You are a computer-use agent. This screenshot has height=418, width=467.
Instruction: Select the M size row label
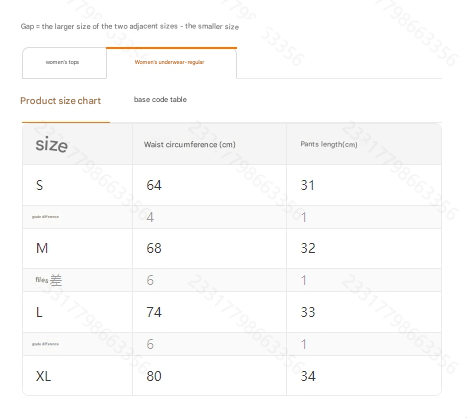tap(42, 248)
